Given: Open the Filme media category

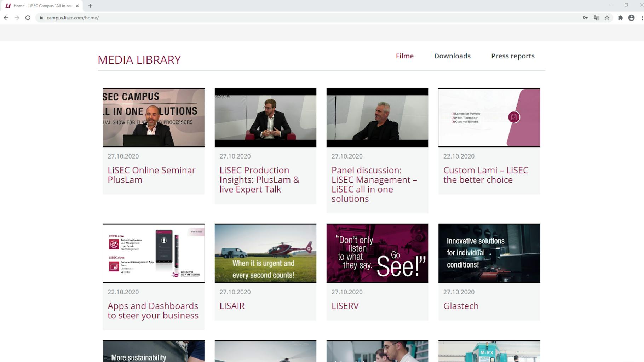Looking at the screenshot, I should tap(405, 56).
